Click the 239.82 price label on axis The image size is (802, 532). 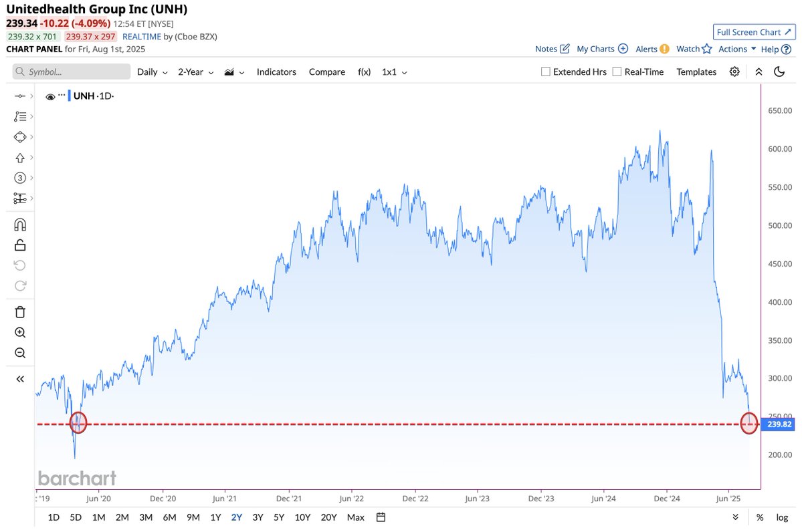[x=779, y=424]
